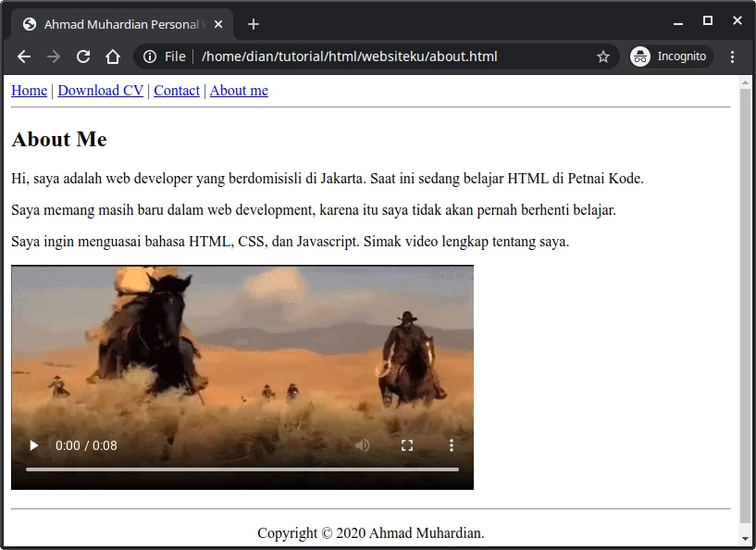The image size is (756, 550).
Task: Open a new browser tab
Action: [x=254, y=23]
